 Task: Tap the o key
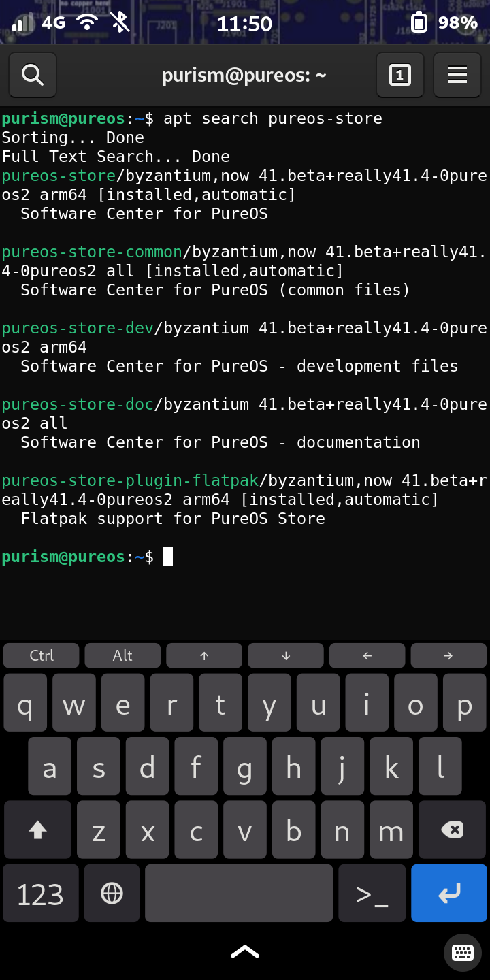(416, 702)
